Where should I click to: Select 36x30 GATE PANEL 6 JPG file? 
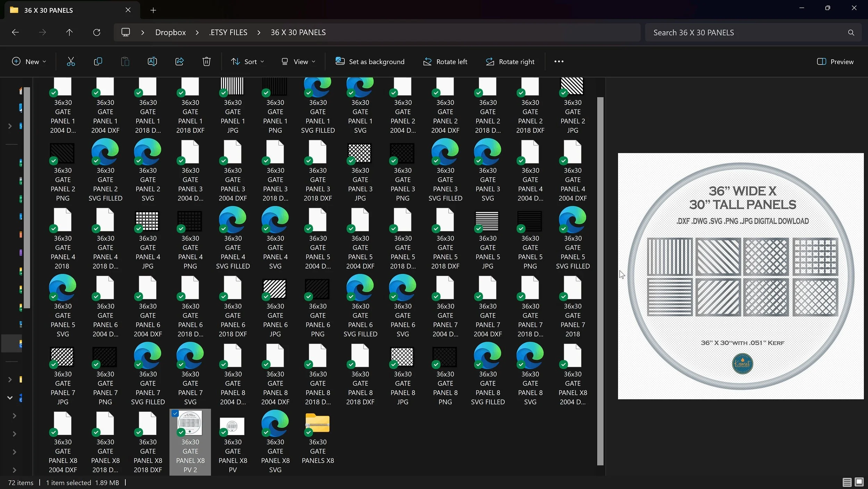(275, 306)
